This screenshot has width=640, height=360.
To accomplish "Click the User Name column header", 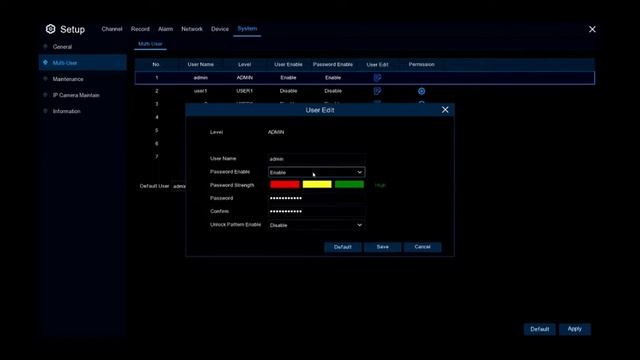I will tap(200, 64).
